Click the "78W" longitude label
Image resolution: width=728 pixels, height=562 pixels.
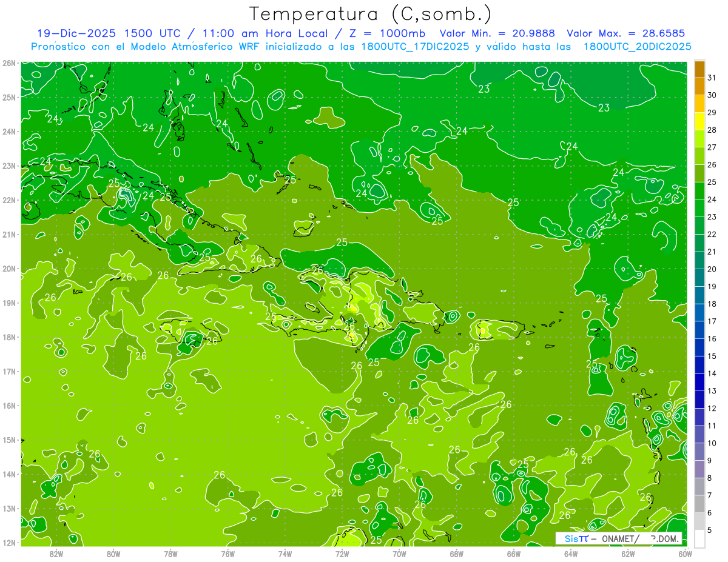click(170, 553)
